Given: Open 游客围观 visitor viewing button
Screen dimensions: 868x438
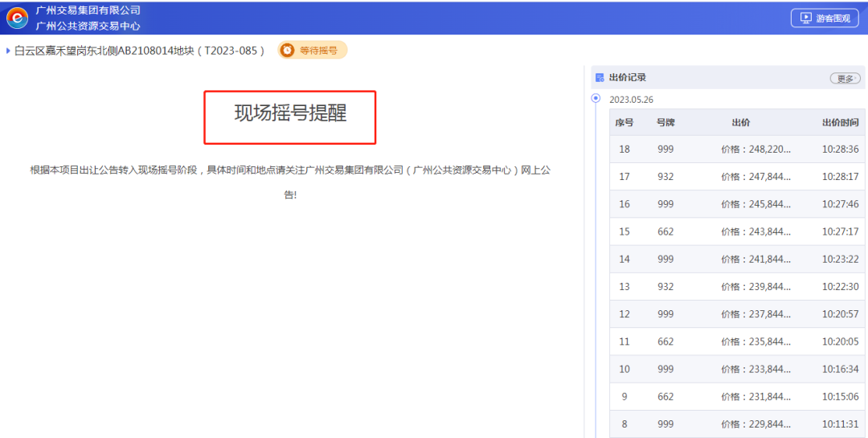Looking at the screenshot, I should [825, 18].
